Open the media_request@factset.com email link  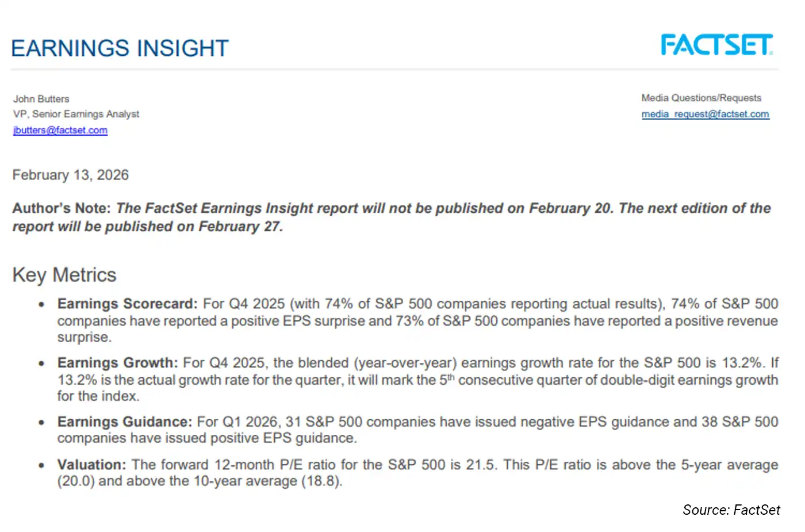(x=705, y=114)
